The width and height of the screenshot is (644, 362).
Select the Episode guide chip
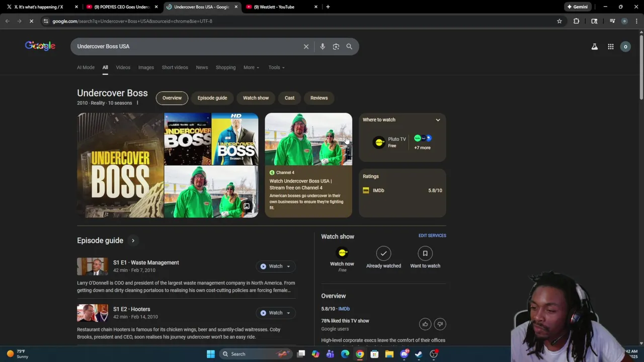click(x=212, y=98)
